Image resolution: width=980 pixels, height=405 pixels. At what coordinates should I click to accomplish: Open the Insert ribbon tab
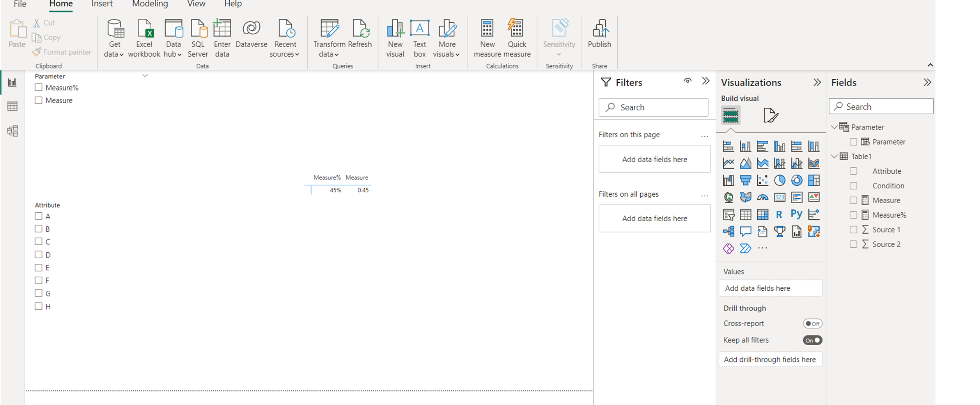[102, 4]
